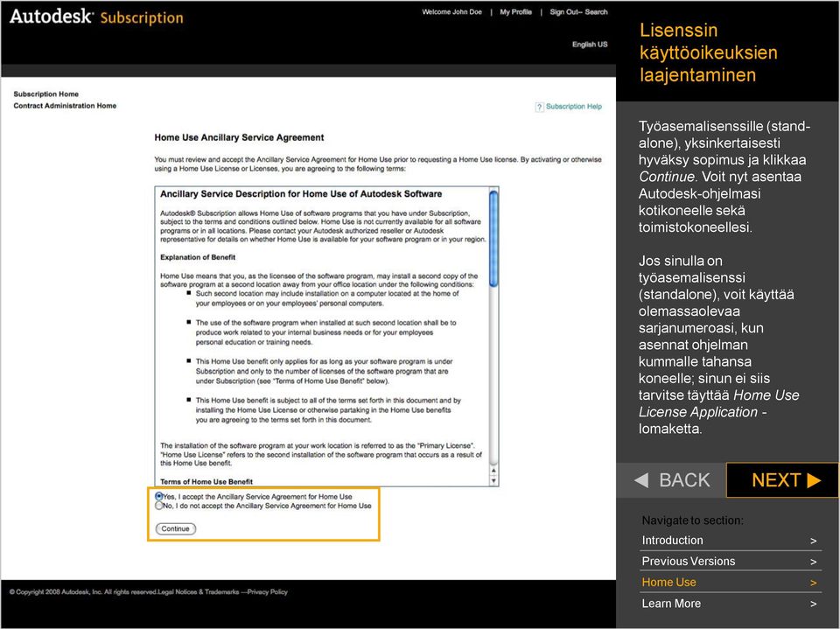Click scrollbar down arrow in agreement box
The height and width of the screenshot is (629, 840).
tap(493, 480)
